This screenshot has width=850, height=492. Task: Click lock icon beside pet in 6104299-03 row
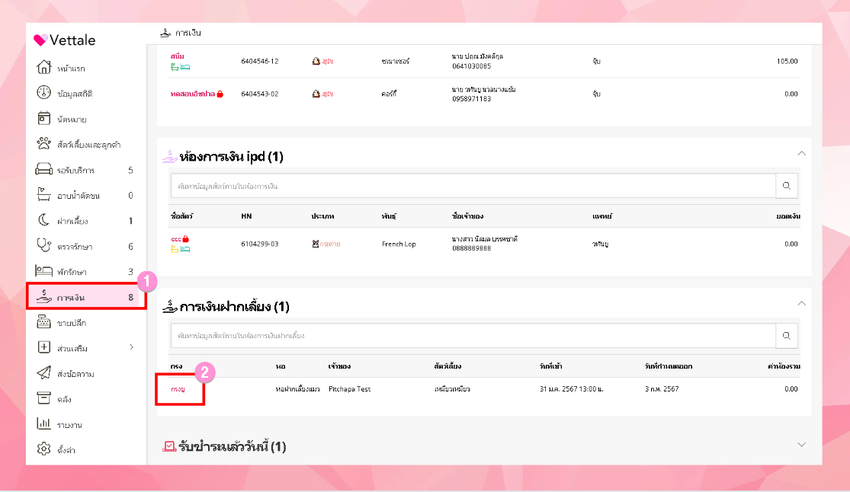186,239
